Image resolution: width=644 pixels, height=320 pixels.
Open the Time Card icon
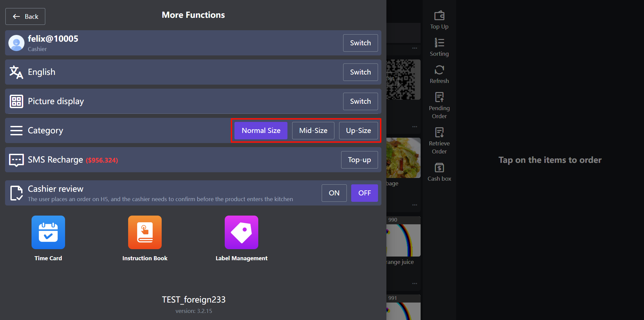point(48,232)
